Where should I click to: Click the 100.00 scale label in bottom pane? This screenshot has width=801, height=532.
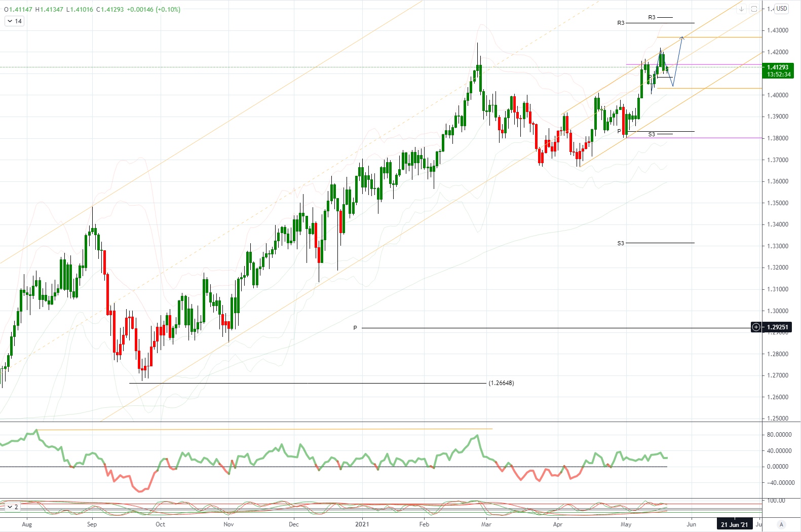pyautogui.click(x=777, y=501)
